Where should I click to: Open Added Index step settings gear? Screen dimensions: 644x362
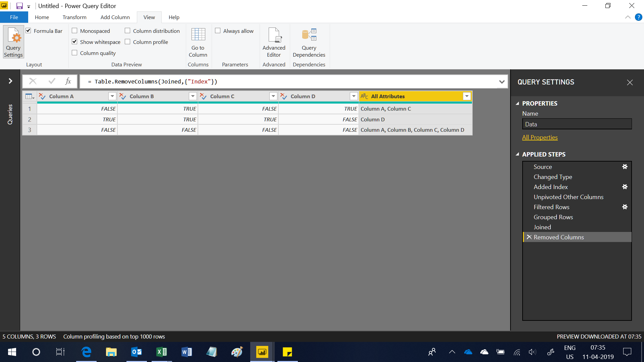(x=625, y=187)
